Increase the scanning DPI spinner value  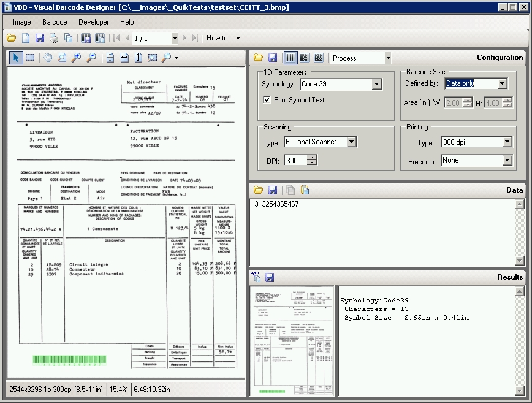coord(312,158)
